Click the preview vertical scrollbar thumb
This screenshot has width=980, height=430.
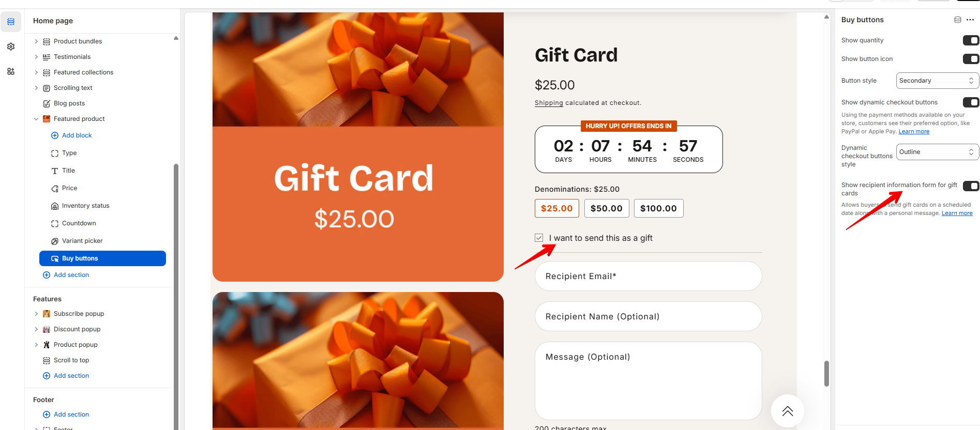826,374
